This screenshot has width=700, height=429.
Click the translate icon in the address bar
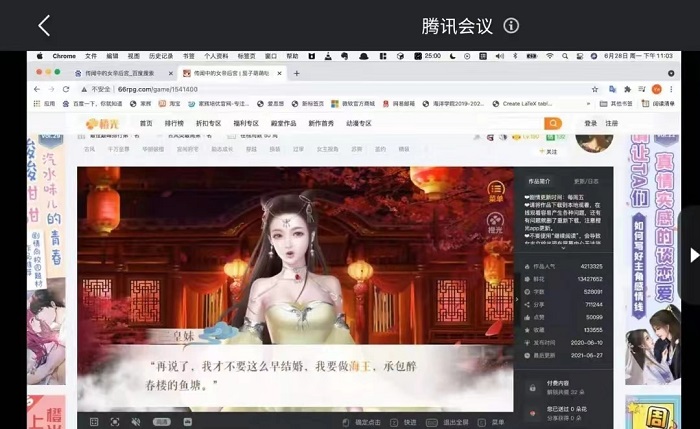coord(612,89)
